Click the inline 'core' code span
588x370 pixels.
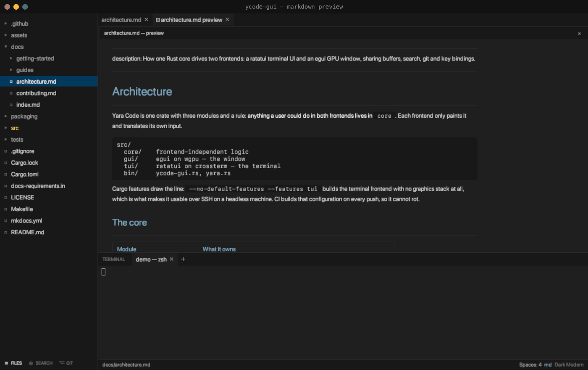384,116
